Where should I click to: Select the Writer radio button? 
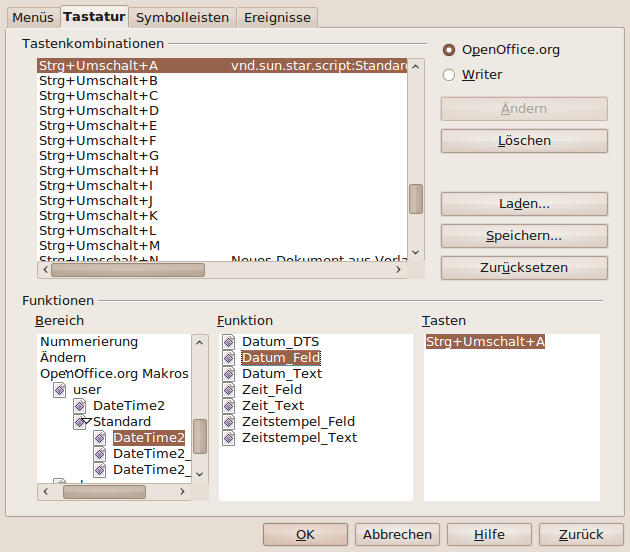[x=449, y=75]
